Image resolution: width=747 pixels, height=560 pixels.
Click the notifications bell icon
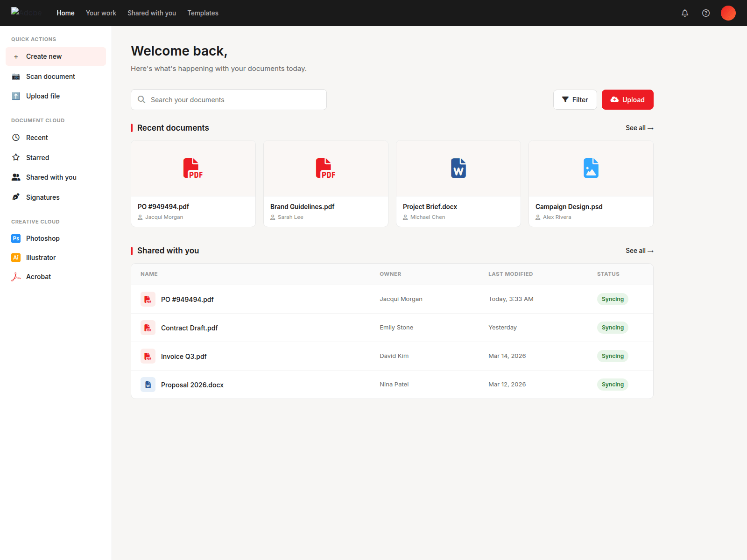click(x=685, y=13)
